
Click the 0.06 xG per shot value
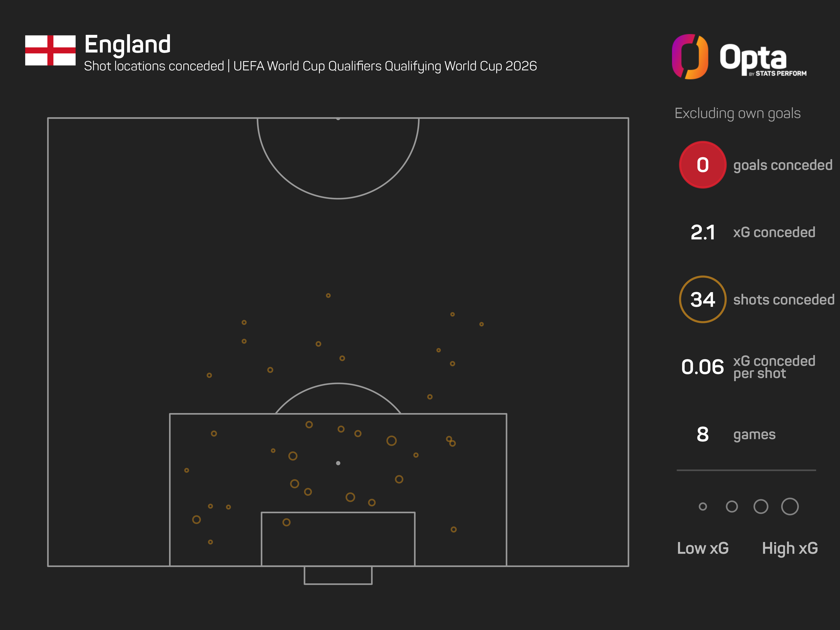[702, 367]
